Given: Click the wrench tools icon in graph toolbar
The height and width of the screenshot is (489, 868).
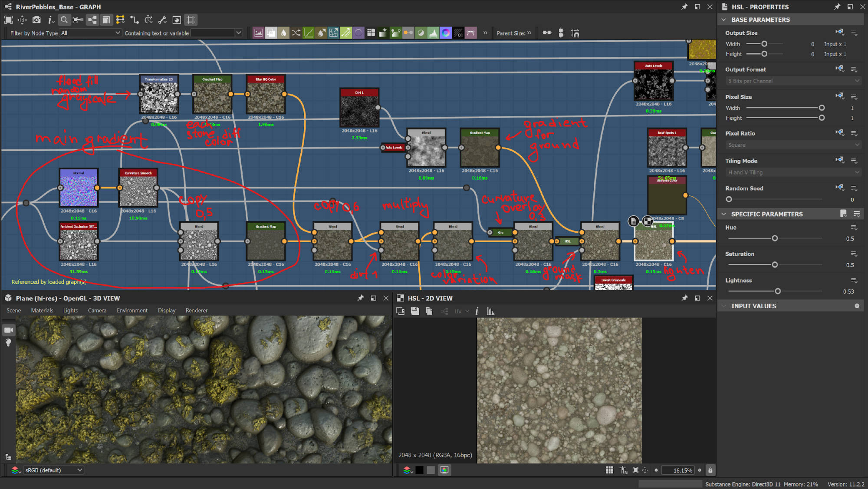Looking at the screenshot, I should (x=162, y=20).
